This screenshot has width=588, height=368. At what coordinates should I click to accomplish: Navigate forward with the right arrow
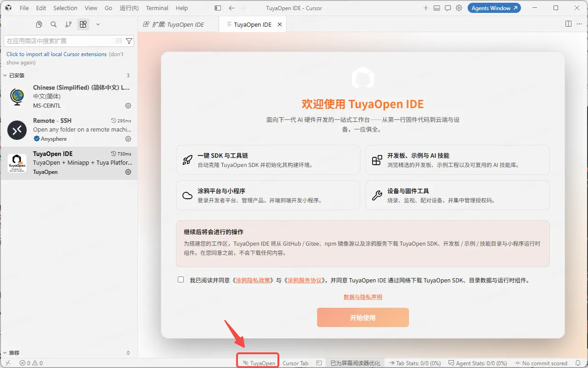pyautogui.click(x=243, y=8)
